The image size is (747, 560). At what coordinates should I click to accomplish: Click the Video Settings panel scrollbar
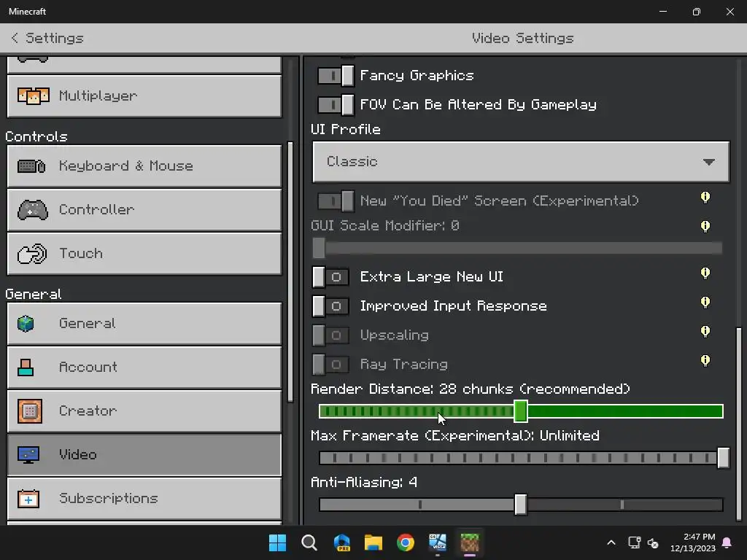tap(738, 423)
